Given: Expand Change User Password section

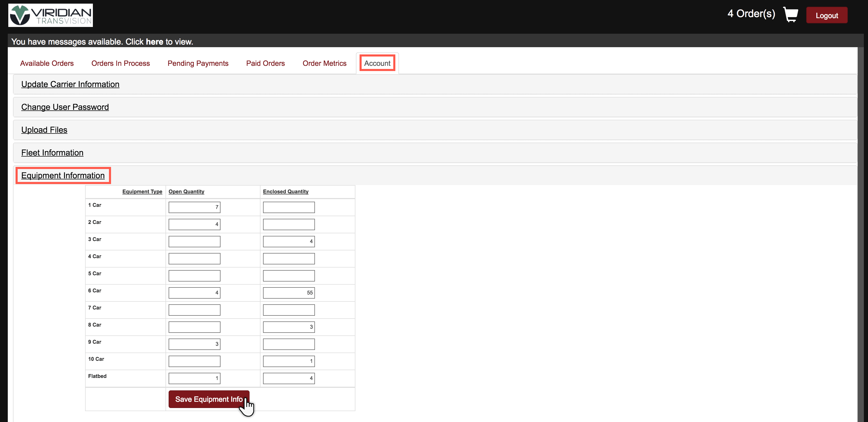Looking at the screenshot, I should point(65,107).
